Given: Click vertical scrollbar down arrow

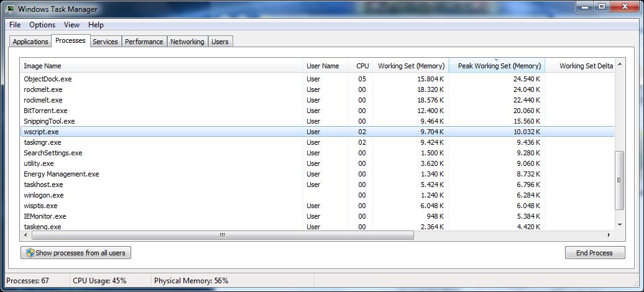Looking at the screenshot, I should pos(620,225).
